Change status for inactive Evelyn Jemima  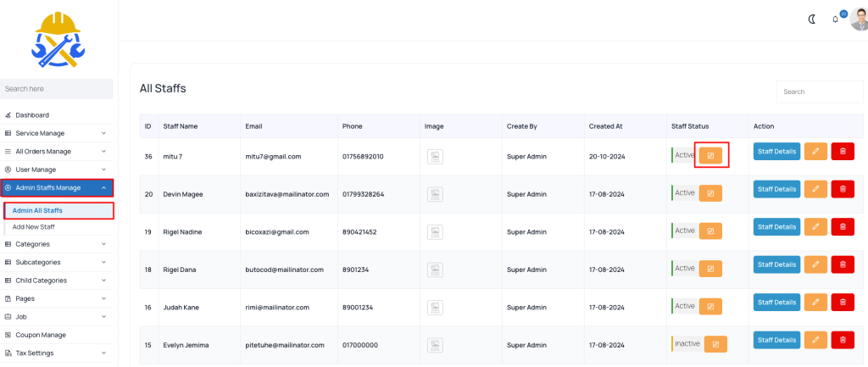[x=715, y=344]
